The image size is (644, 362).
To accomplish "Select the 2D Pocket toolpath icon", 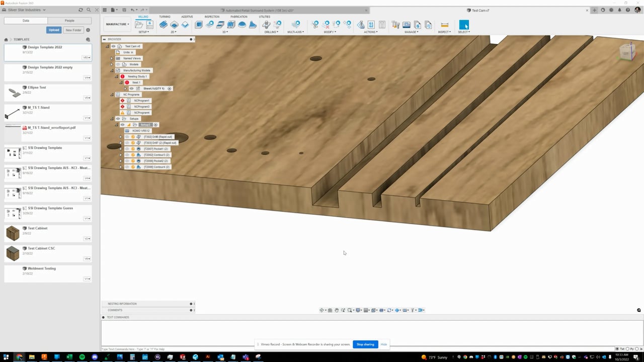I will click(175, 25).
